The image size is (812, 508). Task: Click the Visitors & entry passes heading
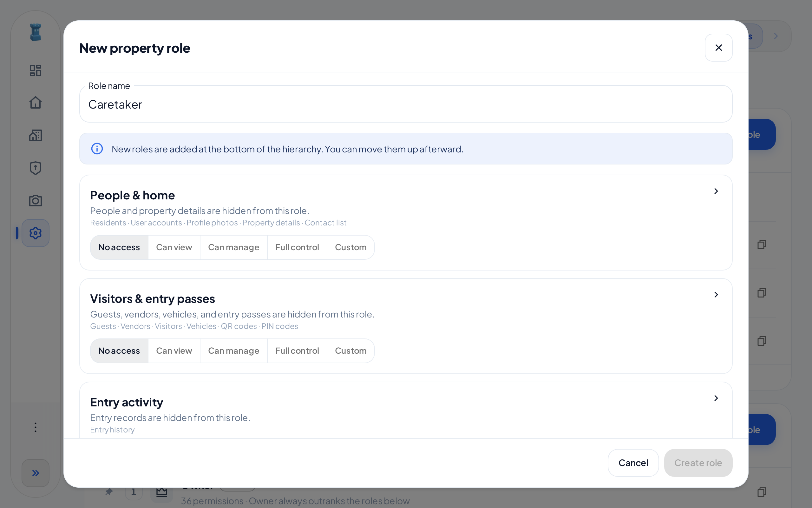[x=153, y=299]
